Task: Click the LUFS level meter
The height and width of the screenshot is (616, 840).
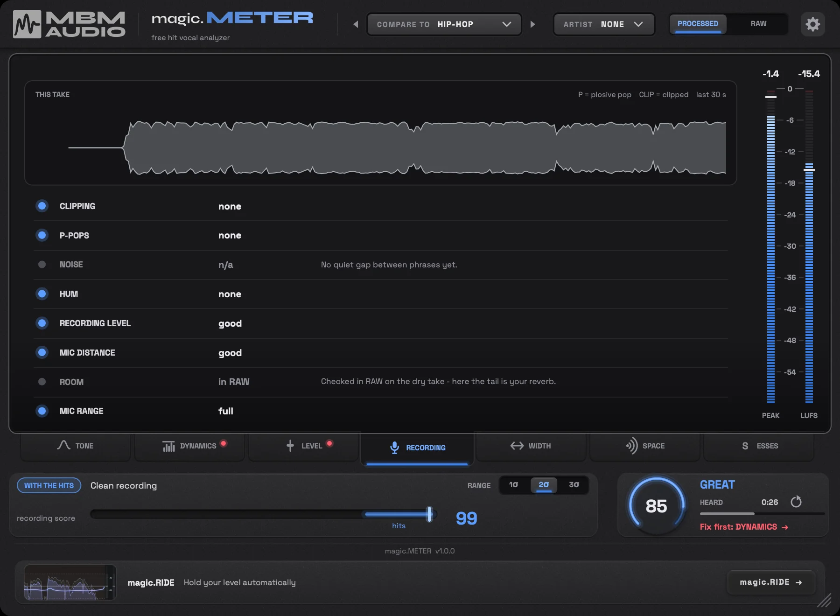Action: click(809, 246)
